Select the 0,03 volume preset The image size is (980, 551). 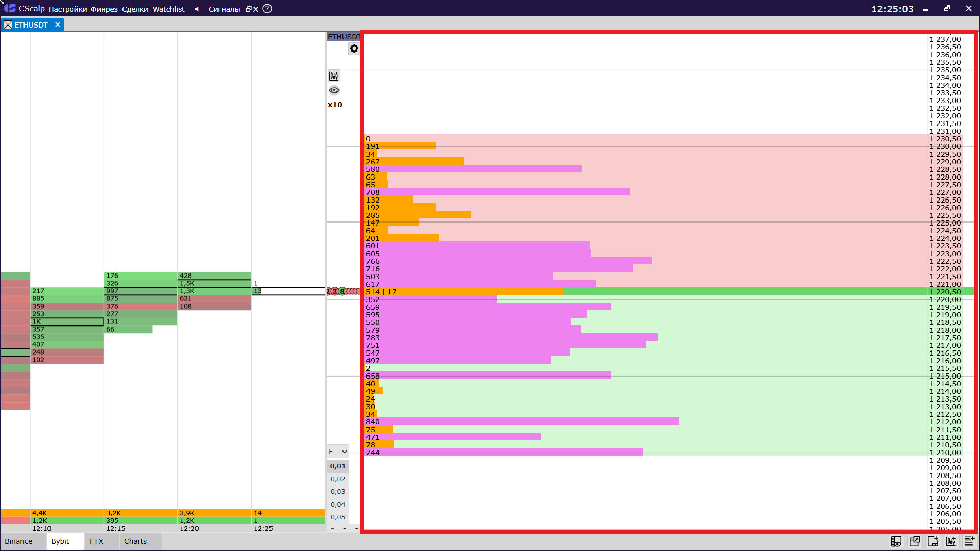[x=337, y=491]
